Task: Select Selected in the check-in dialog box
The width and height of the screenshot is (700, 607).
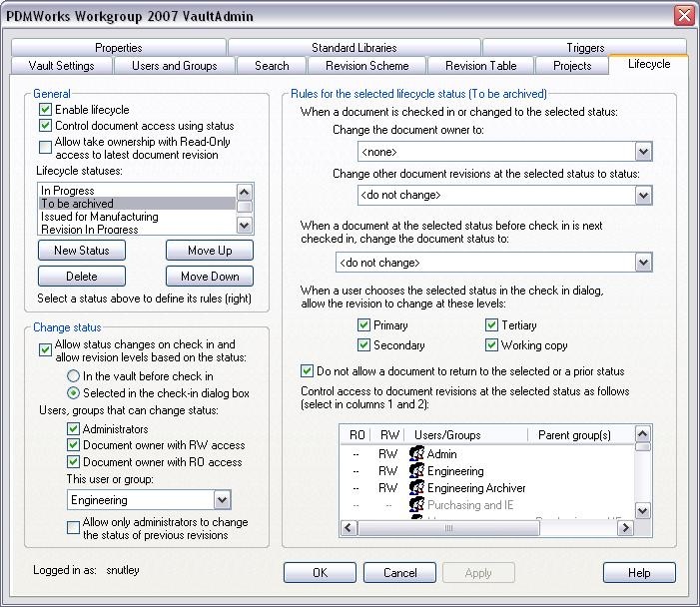Action: click(73, 392)
